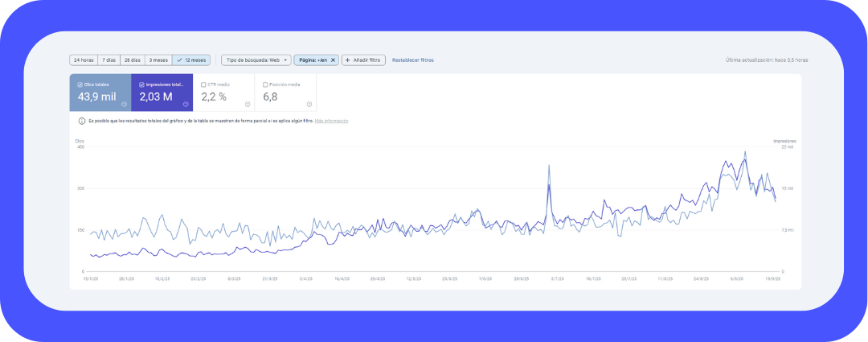The height and width of the screenshot is (342, 868).
Task: Select the 24 horas date range
Action: 83,60
